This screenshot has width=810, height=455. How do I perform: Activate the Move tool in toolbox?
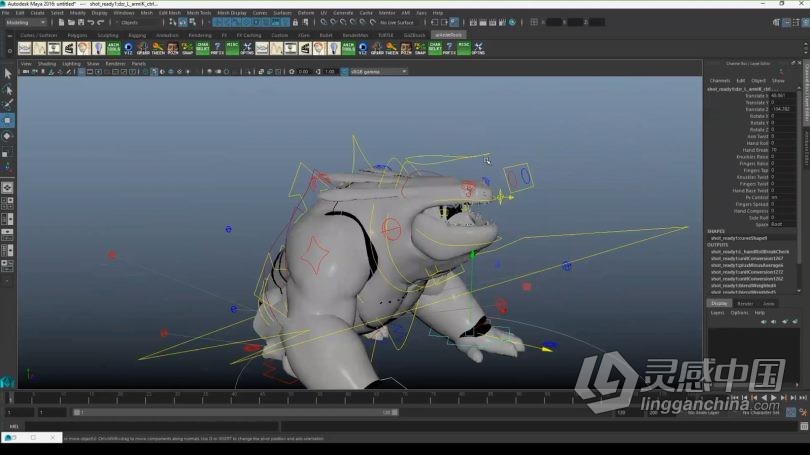click(8, 120)
